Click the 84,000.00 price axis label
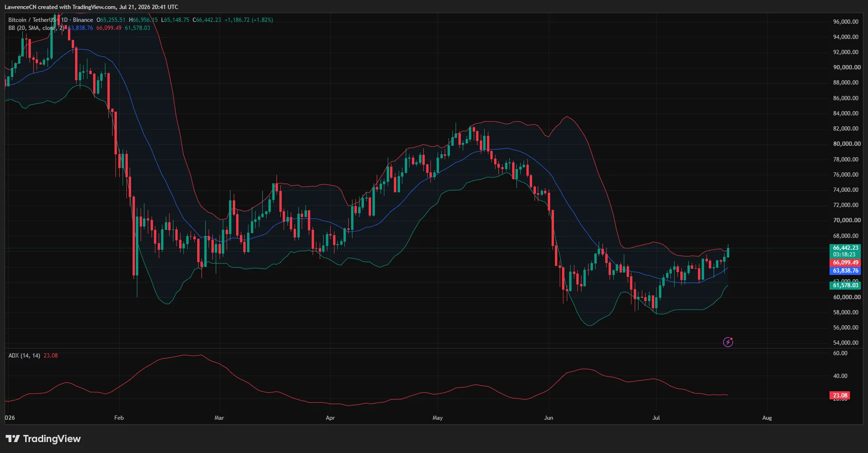The height and width of the screenshot is (453, 868). tap(846, 113)
